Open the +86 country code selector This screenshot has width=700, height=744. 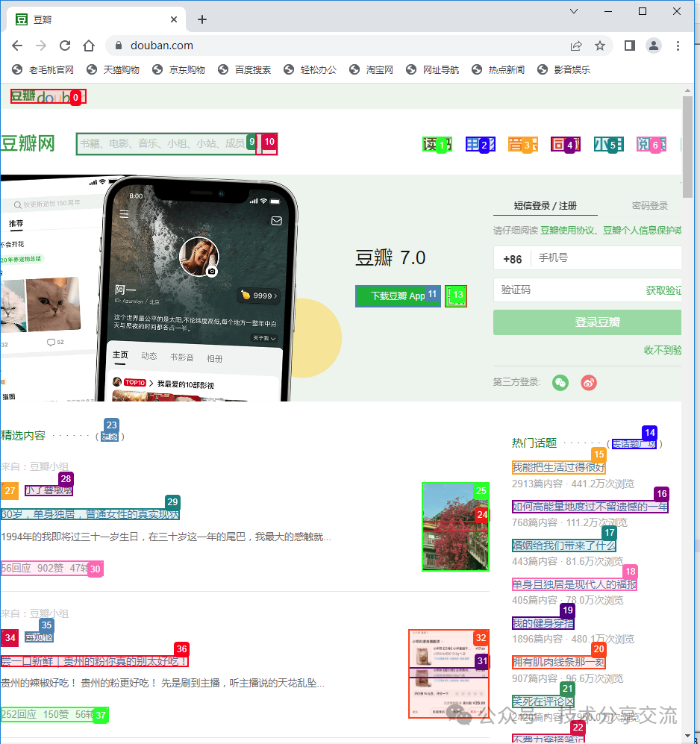click(x=513, y=259)
